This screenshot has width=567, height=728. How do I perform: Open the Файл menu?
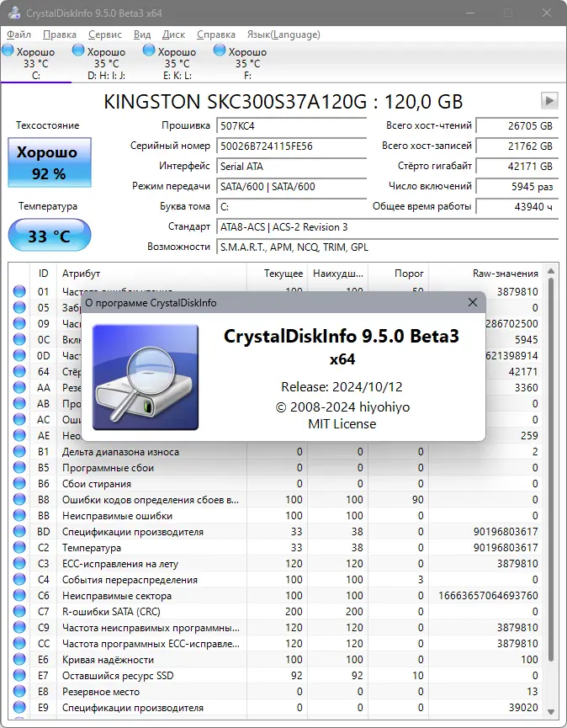click(19, 35)
